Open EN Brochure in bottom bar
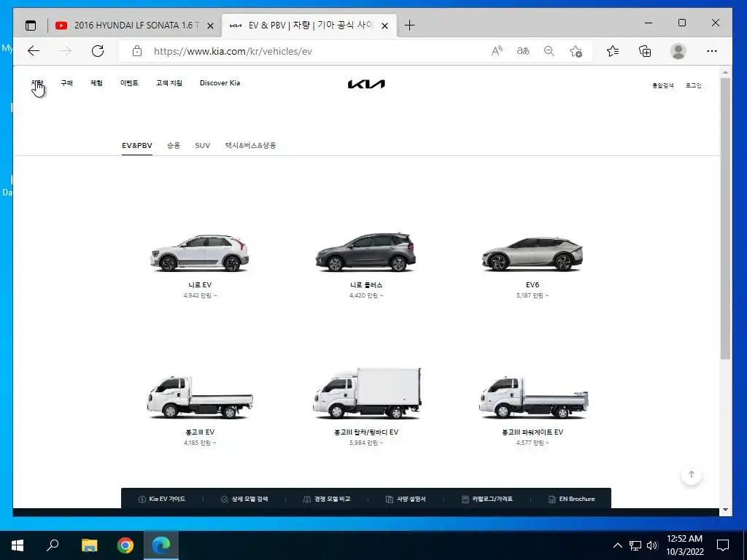Screen dimensions: 747x560 572,499
